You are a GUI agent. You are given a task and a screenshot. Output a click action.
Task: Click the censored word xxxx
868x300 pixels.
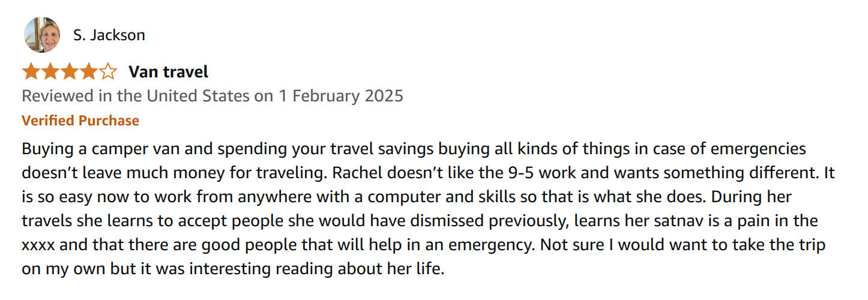coord(40,245)
